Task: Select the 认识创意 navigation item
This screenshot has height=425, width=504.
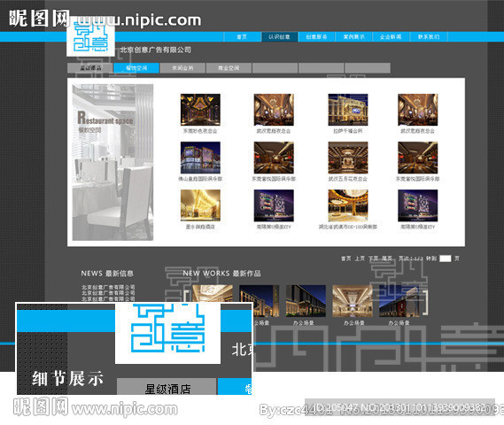Action: coord(279,37)
